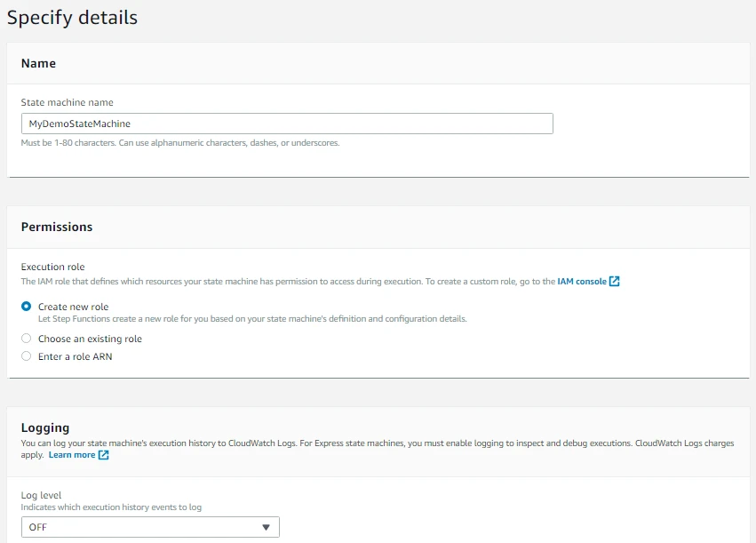756x543 pixels.
Task: Click the 1-80 characters hint under name field
Action: [179, 142]
